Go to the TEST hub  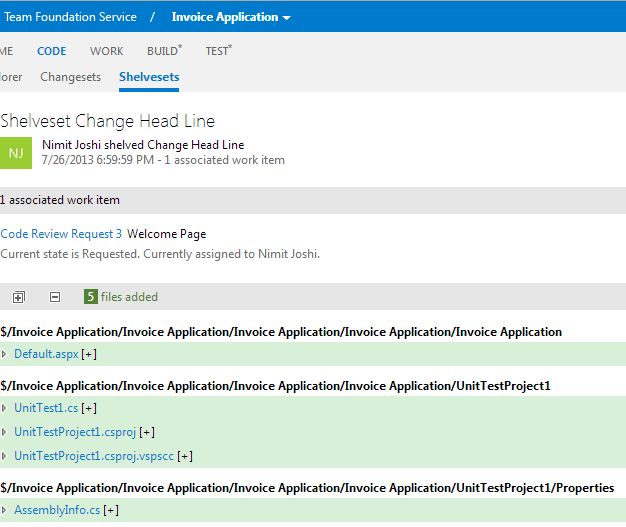click(217, 51)
